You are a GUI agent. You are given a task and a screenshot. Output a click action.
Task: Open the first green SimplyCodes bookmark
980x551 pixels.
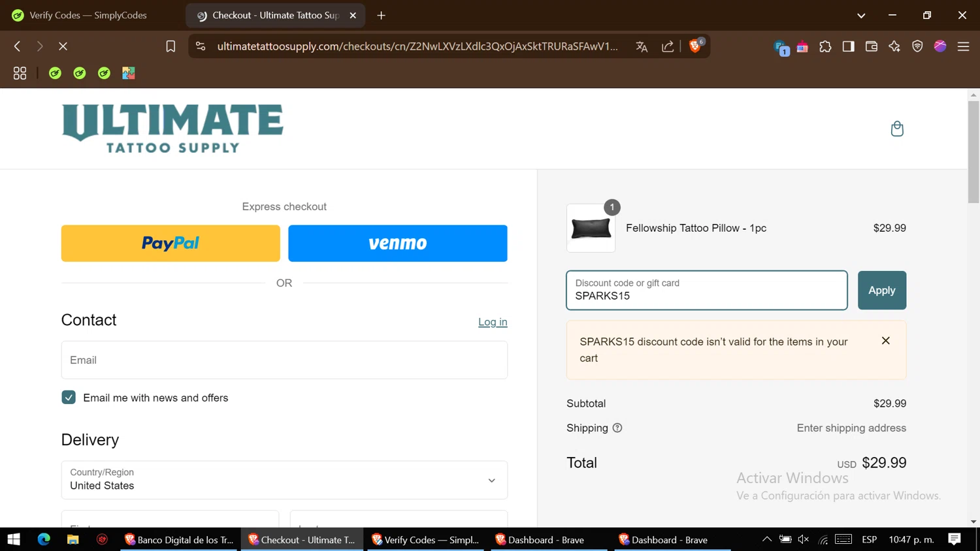(x=55, y=73)
